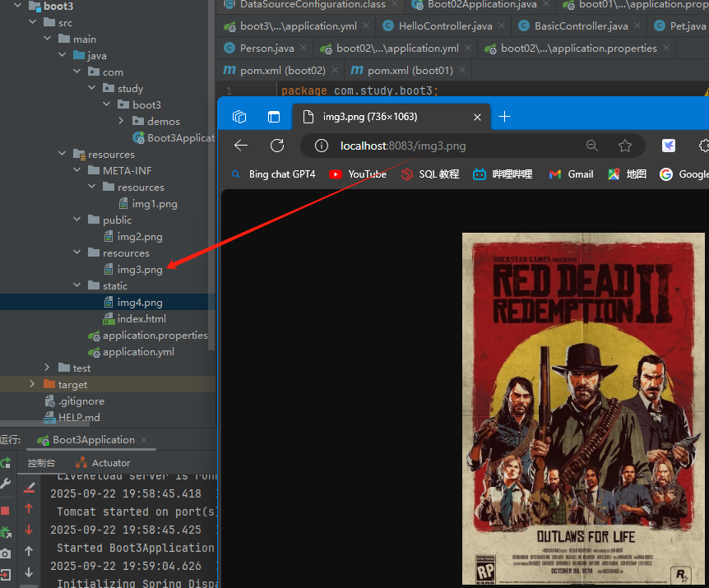
Task: Click the white up arrow in the console
Action: [29, 551]
